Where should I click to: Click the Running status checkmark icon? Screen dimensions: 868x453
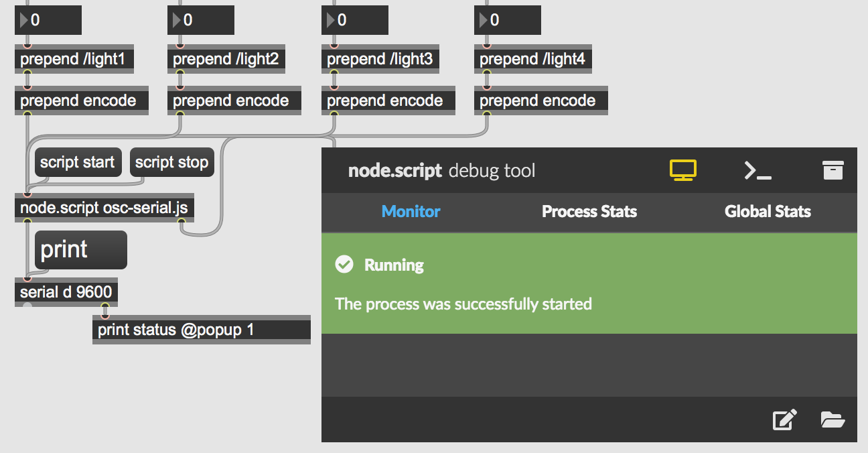344,265
